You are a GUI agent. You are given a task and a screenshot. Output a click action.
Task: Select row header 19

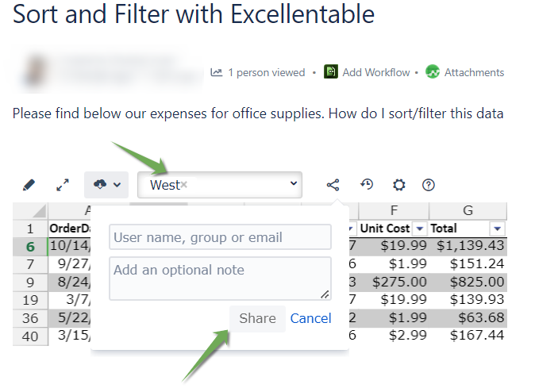coord(30,300)
